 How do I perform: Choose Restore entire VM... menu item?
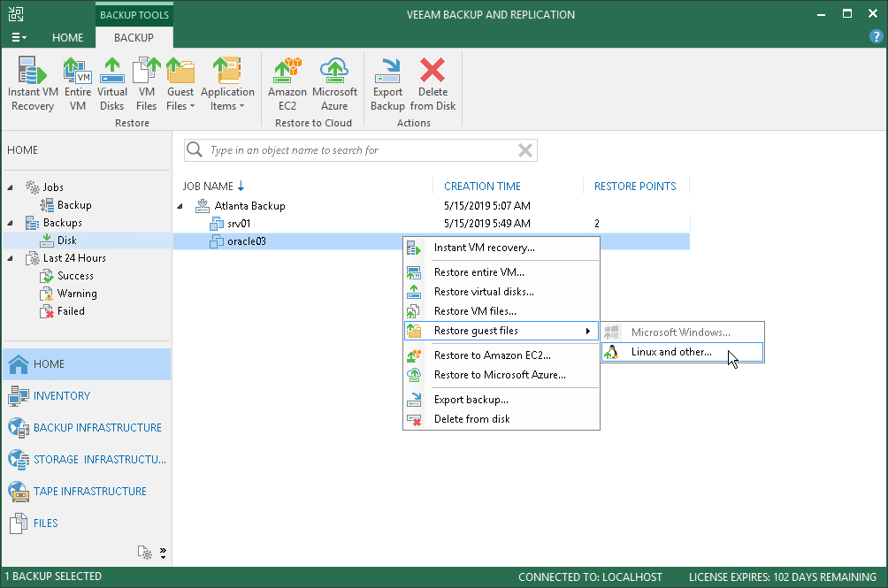coord(501,272)
